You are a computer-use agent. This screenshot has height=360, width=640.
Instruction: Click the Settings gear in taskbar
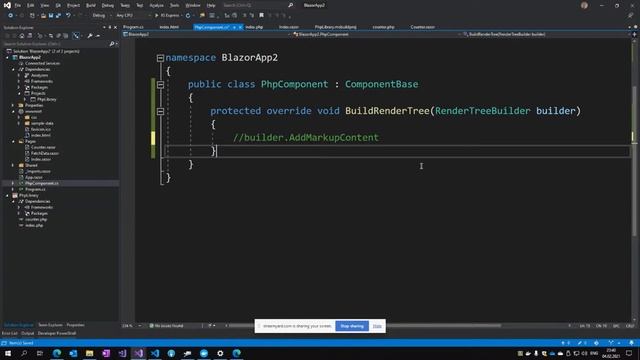point(220,353)
